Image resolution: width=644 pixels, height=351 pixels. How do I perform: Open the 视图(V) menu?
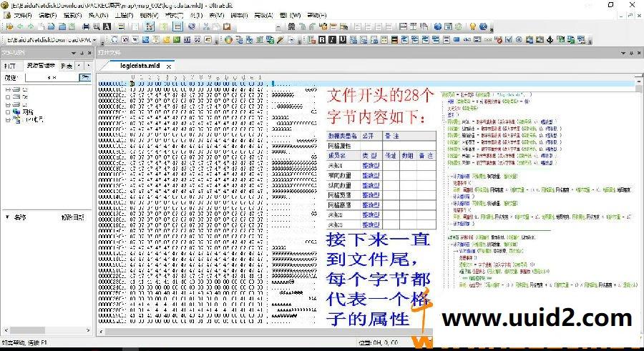(149, 15)
